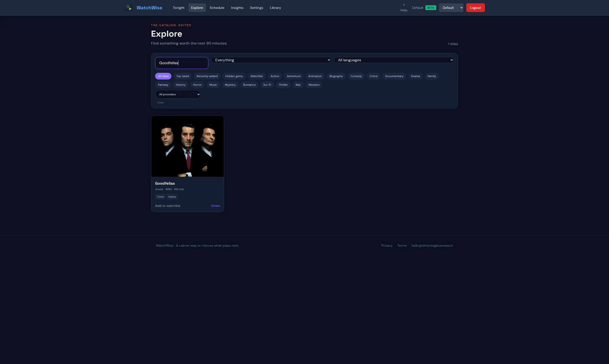
Task: Click the green BETA badge
Action: [430, 8]
